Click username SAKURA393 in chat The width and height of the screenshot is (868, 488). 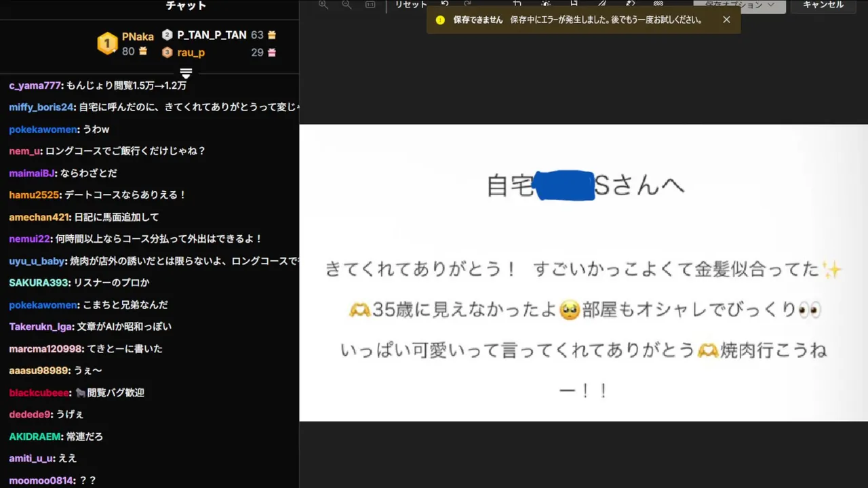tap(39, 283)
